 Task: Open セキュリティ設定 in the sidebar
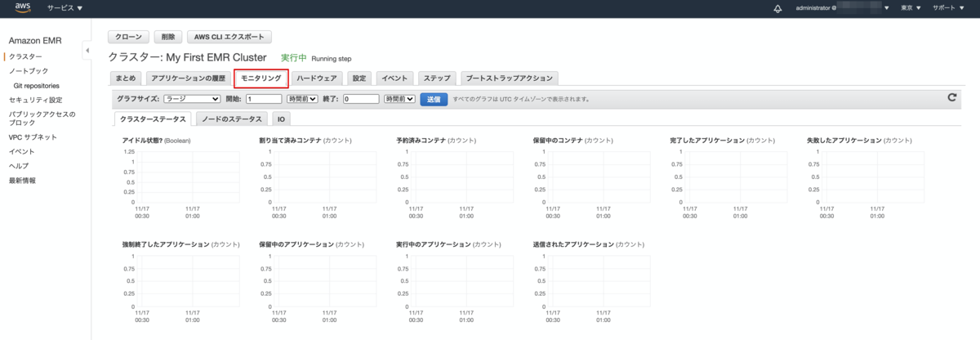34,100
